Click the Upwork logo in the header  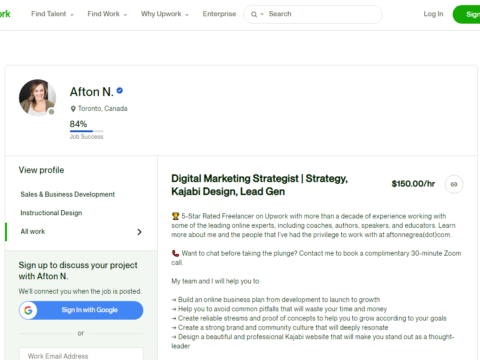(5, 14)
